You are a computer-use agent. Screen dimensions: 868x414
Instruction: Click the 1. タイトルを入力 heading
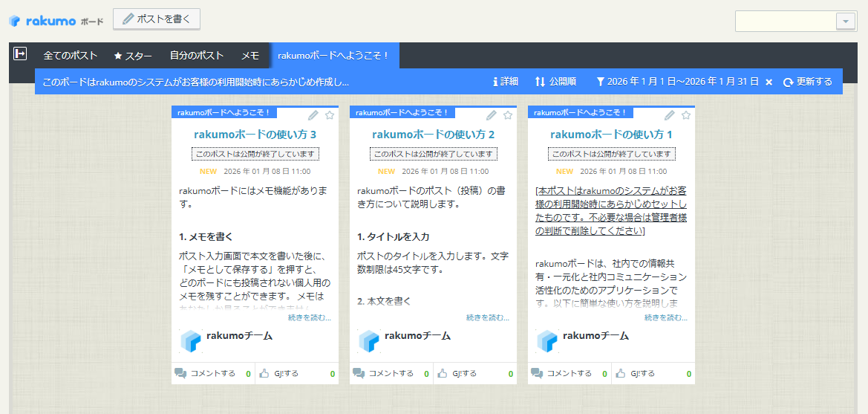pos(394,236)
